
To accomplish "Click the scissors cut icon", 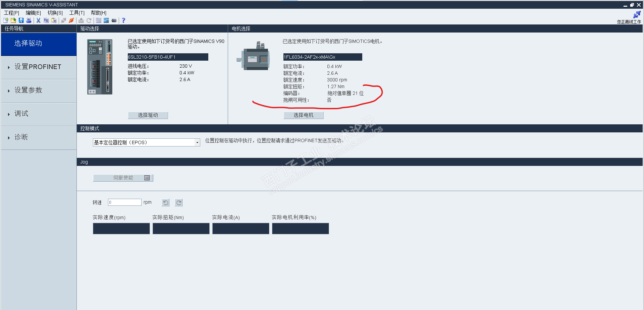I will point(39,20).
